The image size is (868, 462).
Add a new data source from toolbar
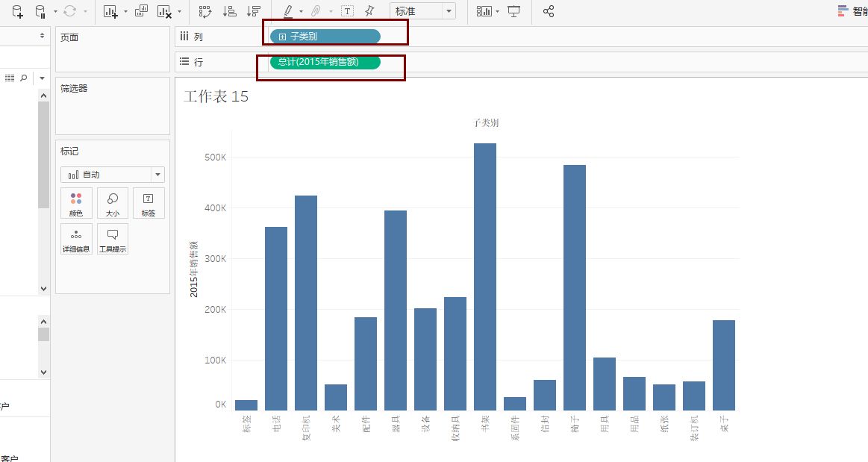click(x=17, y=11)
